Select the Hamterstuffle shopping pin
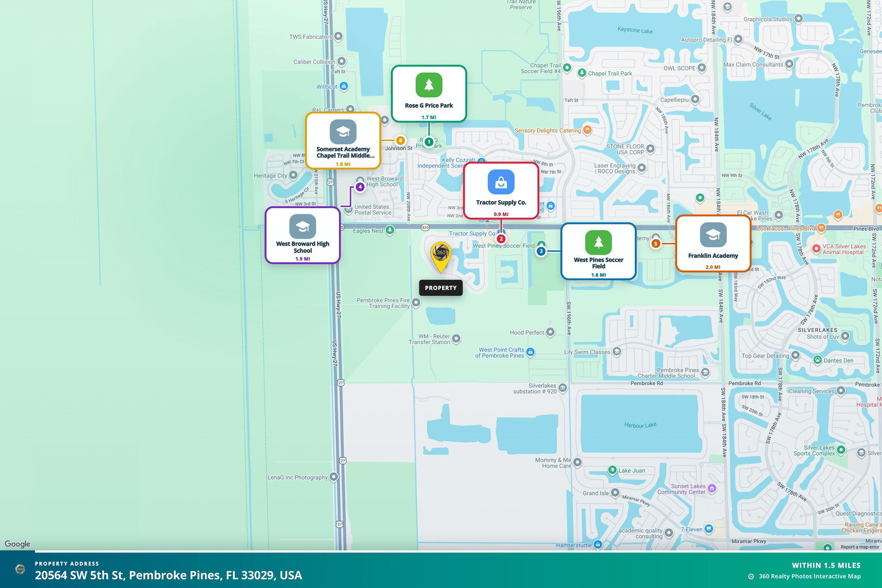Viewport: 882px width, 588px height. (x=598, y=545)
